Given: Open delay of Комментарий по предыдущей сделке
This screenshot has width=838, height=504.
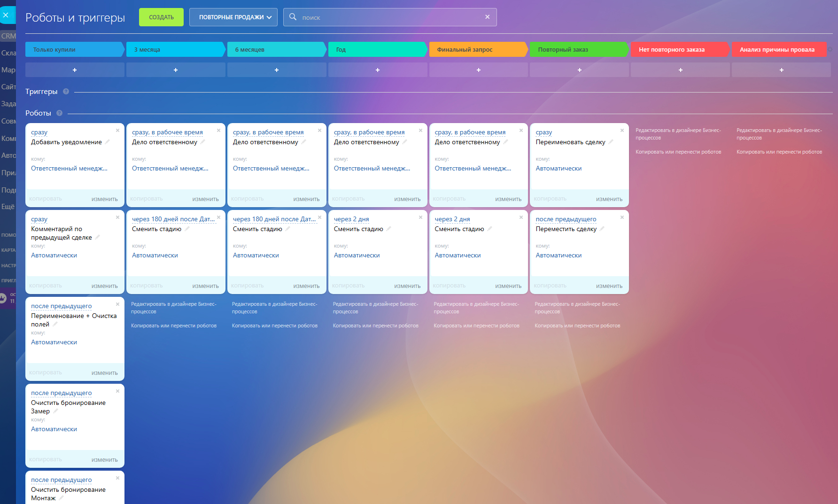Looking at the screenshot, I should point(39,219).
